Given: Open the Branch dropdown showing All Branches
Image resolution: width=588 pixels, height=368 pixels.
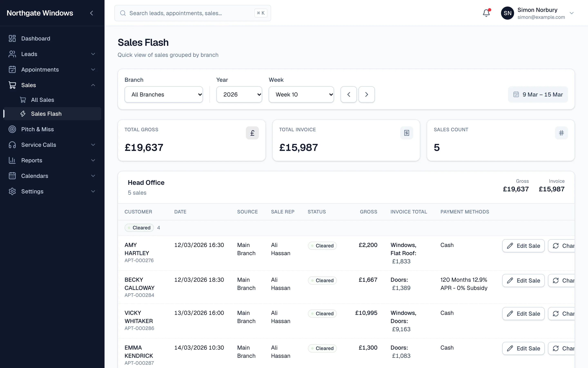Looking at the screenshot, I should (164, 94).
